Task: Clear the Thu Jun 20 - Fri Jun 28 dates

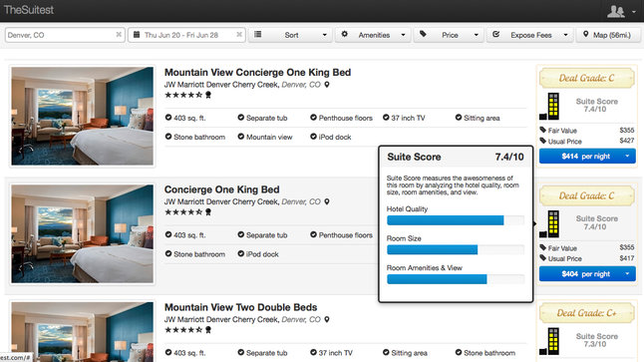Action: click(x=239, y=35)
